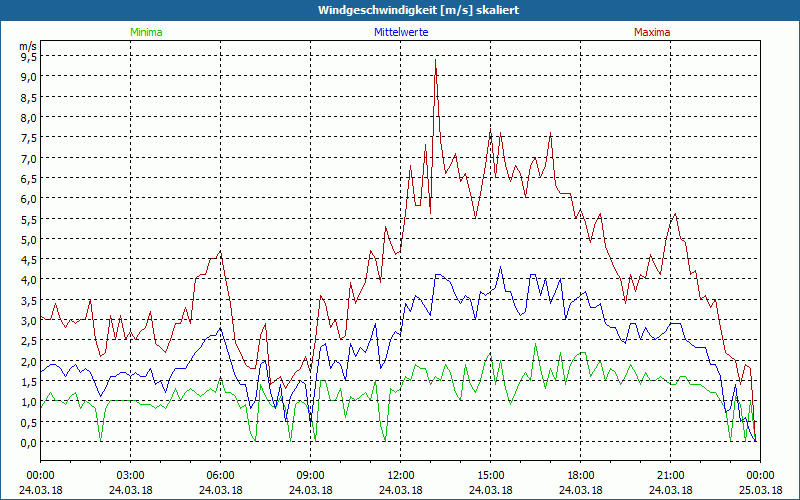The height and width of the screenshot is (500, 800).
Task: Click the 12:00 time axis label
Action: tap(400, 475)
